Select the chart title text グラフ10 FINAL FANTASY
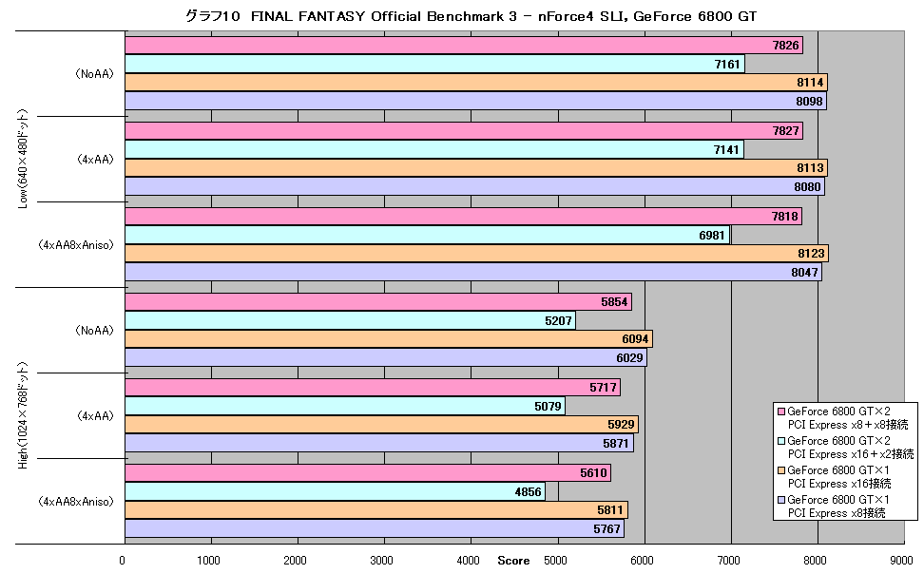 (275, 16)
